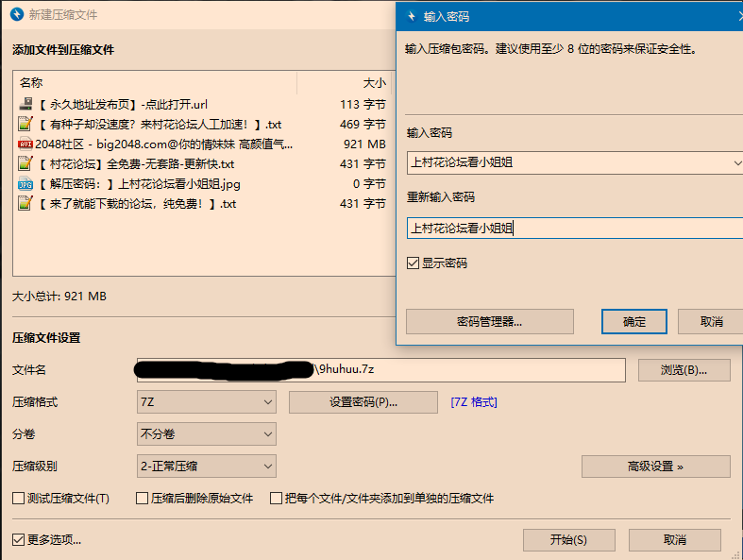Click the text file icon beside 村花论坛 全免费

25,164
